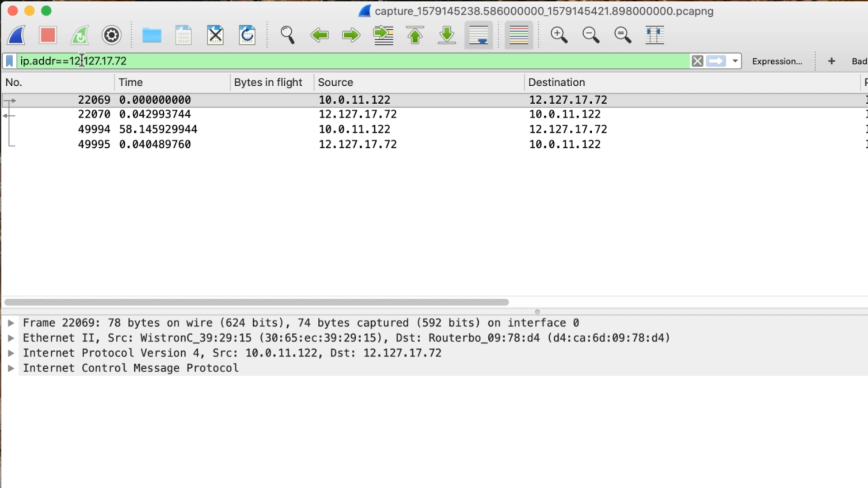Open display filter bookmarks
This screenshot has width=868, height=488.
[x=9, y=61]
